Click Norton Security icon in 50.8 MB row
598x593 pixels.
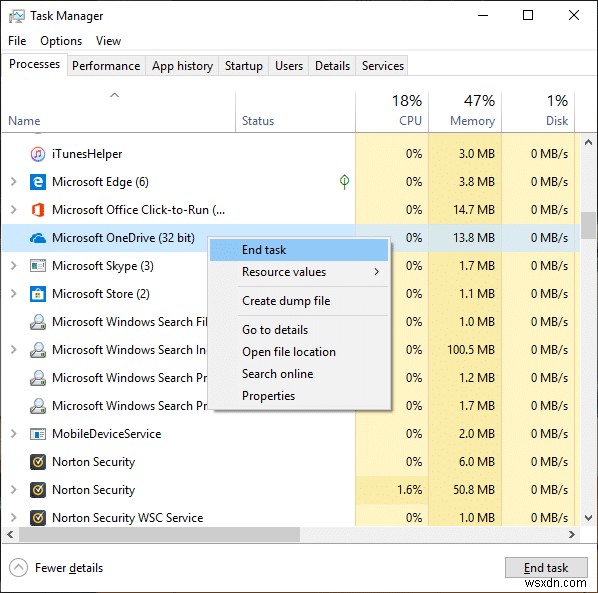[38, 490]
